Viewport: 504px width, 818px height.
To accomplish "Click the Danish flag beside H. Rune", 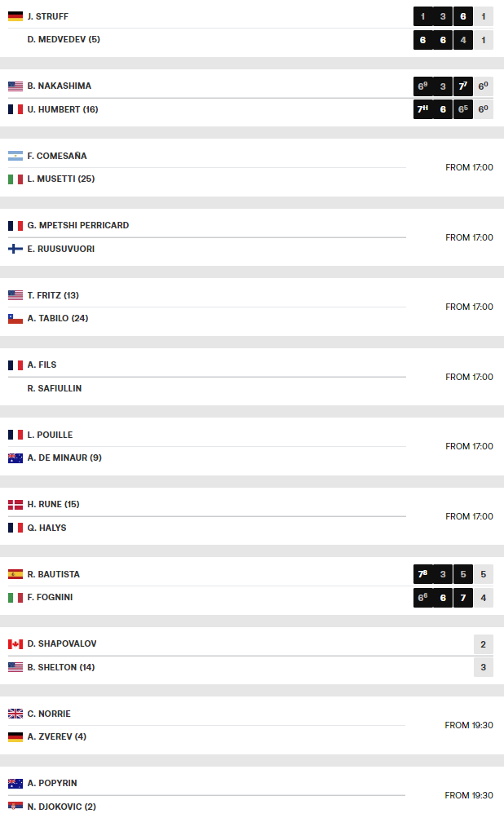I will coord(15,505).
